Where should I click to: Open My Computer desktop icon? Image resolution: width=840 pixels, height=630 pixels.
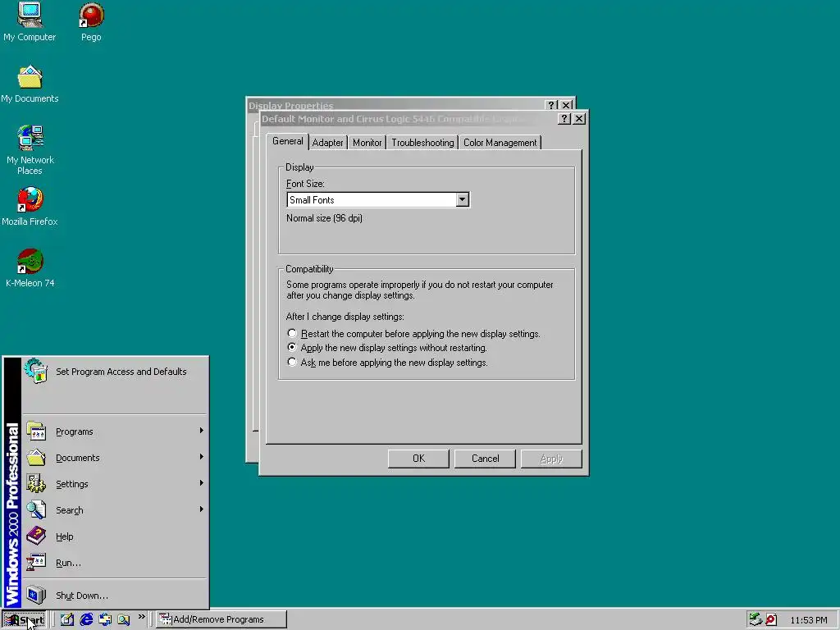(30, 15)
